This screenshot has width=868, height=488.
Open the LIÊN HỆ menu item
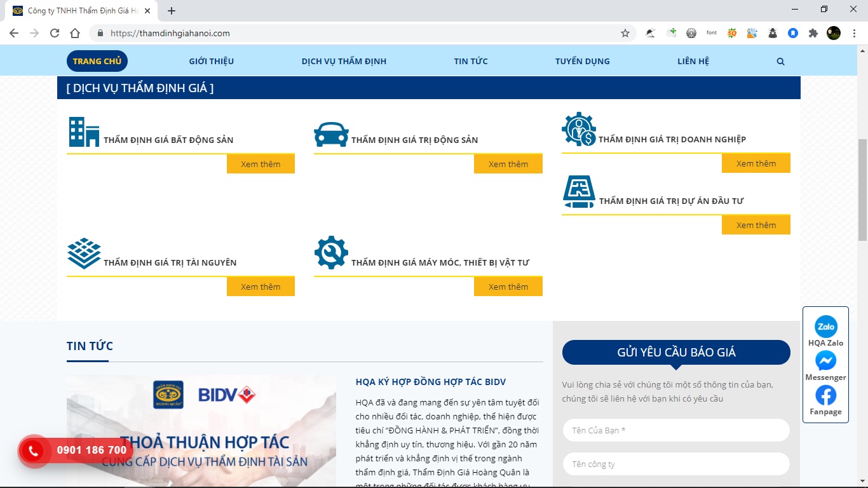click(x=693, y=61)
